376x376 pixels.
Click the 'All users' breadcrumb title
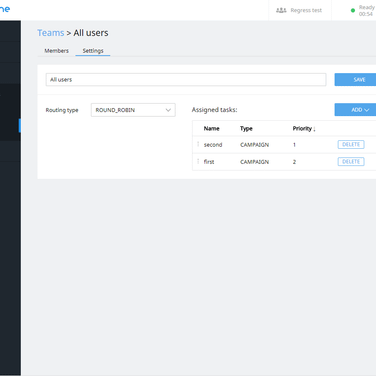[91, 33]
